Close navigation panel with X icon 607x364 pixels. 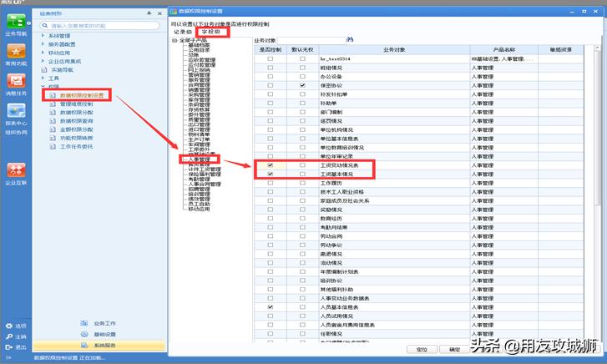point(159,13)
